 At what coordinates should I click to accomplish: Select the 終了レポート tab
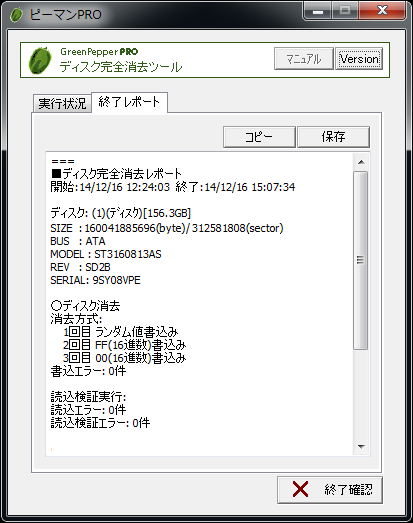(129, 102)
